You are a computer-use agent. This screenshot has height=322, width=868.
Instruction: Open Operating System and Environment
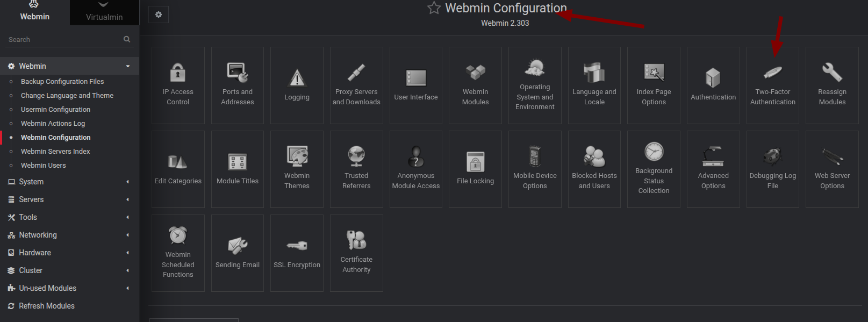click(535, 85)
